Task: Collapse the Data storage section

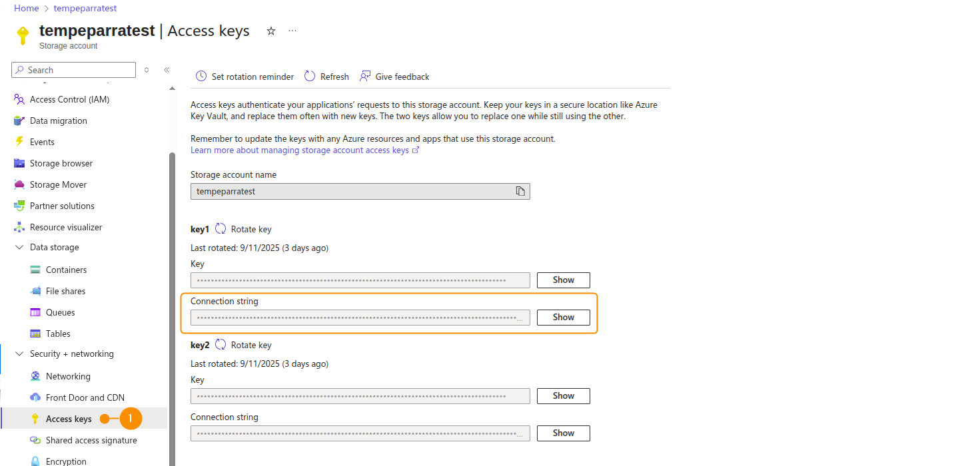Action: pyautogui.click(x=19, y=248)
